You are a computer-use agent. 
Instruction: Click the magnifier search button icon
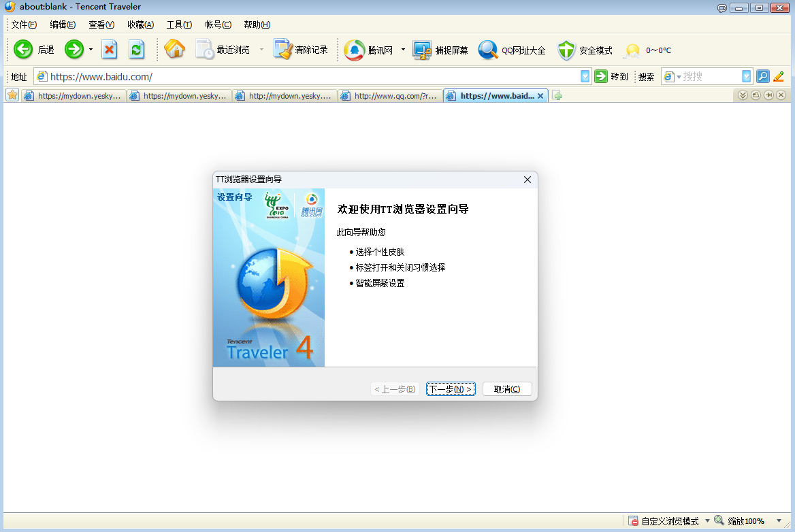[762, 76]
